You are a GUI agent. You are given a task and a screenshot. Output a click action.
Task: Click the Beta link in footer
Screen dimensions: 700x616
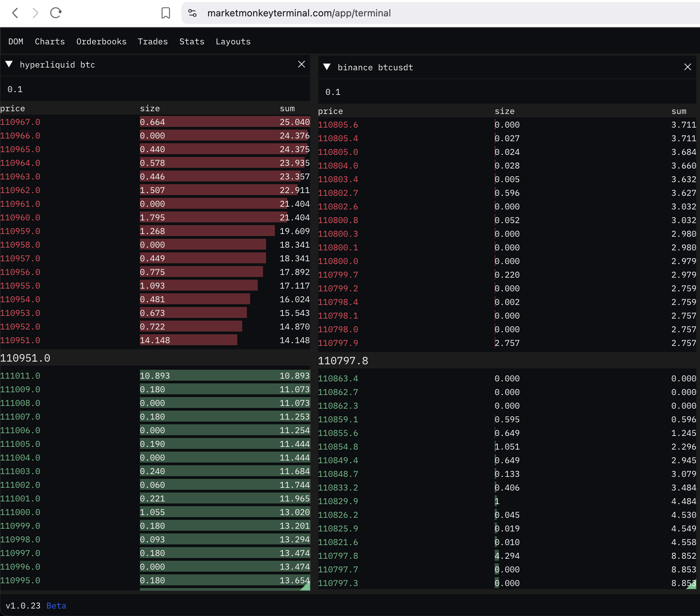pos(56,605)
